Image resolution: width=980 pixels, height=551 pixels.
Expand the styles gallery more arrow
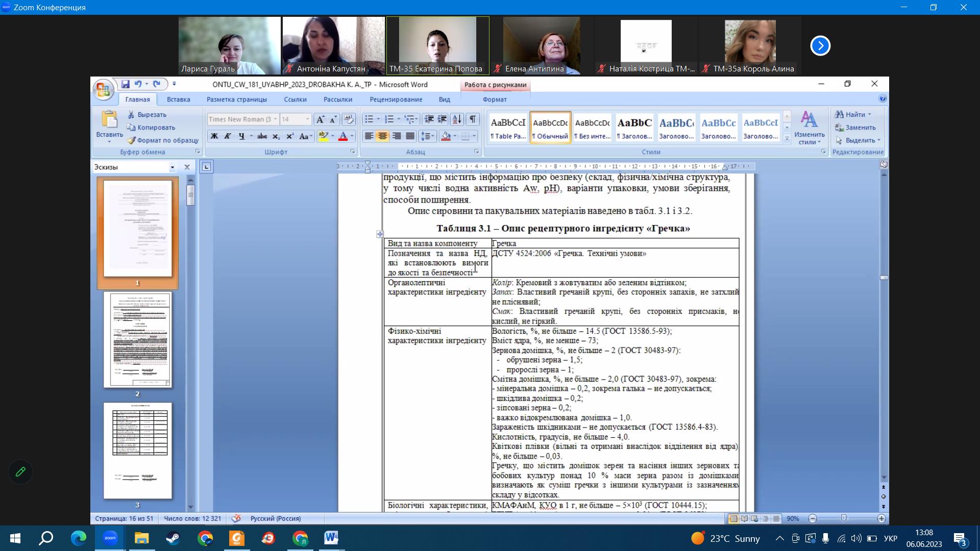(787, 138)
